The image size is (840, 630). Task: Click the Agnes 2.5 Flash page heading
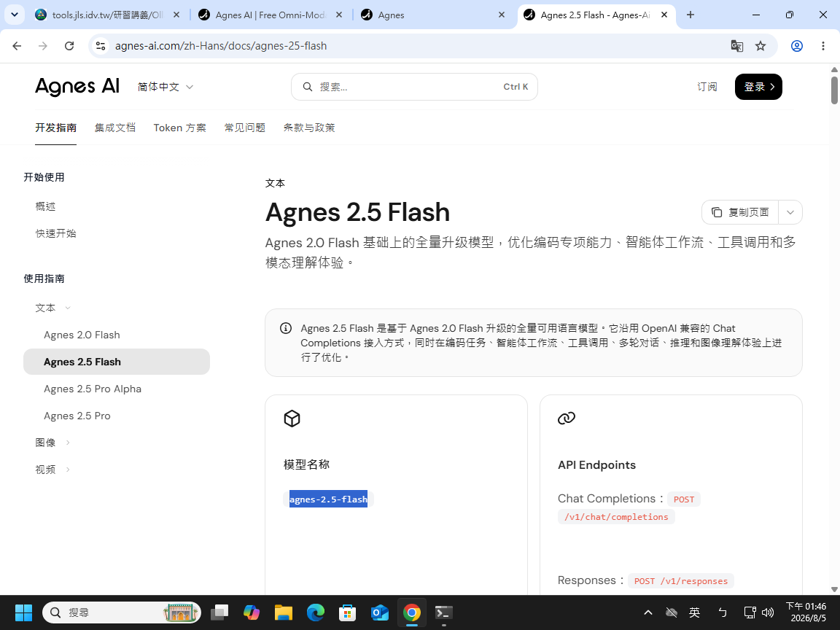(x=357, y=212)
